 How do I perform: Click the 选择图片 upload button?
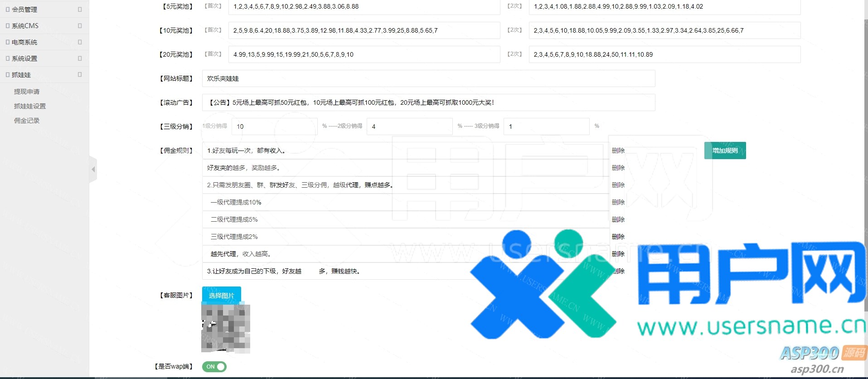point(221,295)
